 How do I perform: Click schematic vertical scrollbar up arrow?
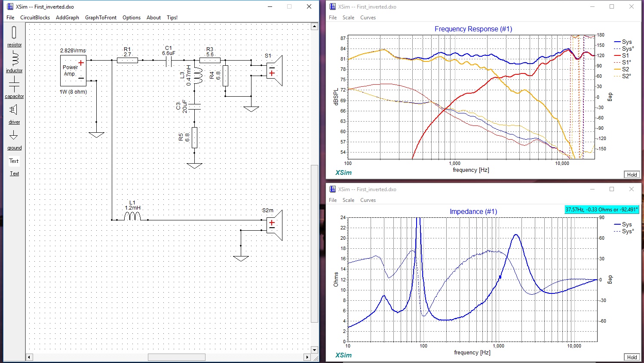(314, 27)
